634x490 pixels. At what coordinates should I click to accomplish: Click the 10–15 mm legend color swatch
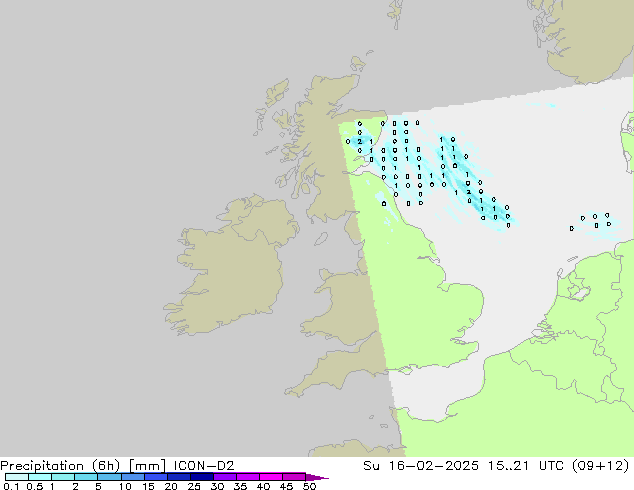(132, 477)
